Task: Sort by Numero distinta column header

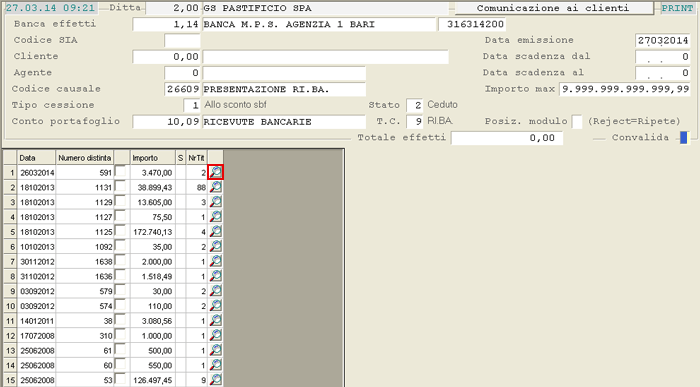Action: [84, 158]
